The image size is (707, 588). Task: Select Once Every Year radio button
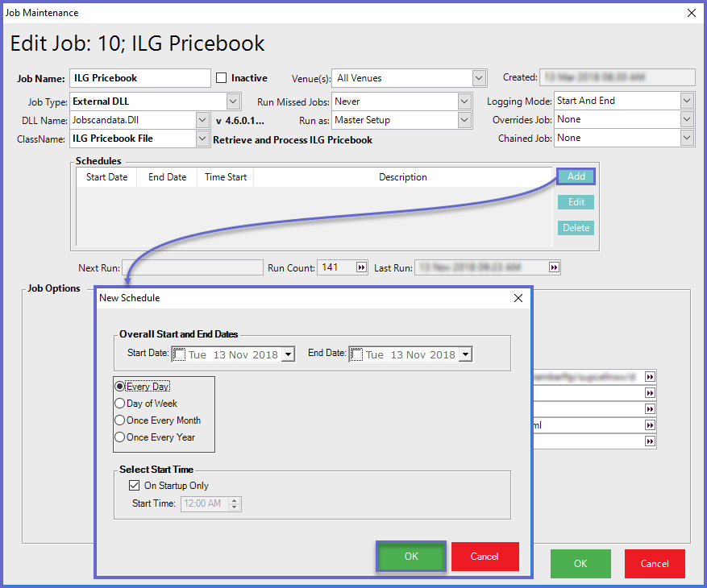coord(120,437)
